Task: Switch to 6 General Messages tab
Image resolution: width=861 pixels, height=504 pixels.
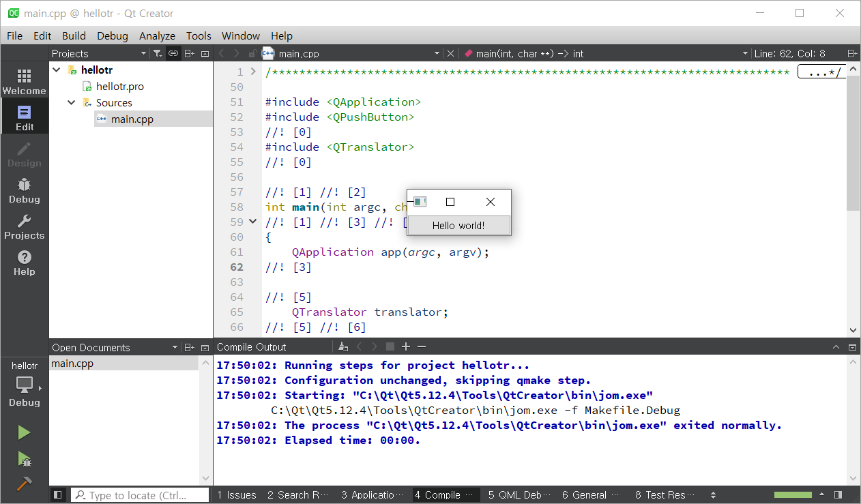Action: pyautogui.click(x=591, y=495)
